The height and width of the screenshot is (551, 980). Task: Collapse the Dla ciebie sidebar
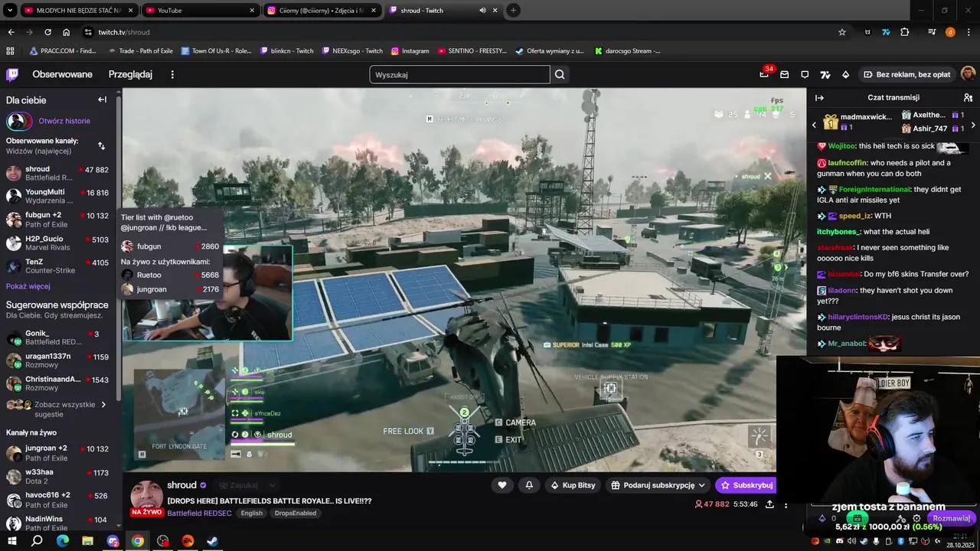[102, 99]
